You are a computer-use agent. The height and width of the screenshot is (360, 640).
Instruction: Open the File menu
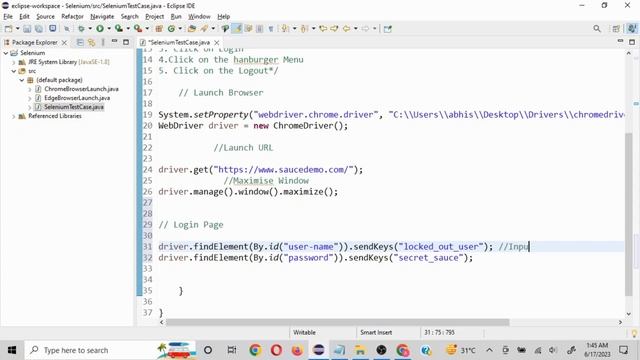point(8,16)
